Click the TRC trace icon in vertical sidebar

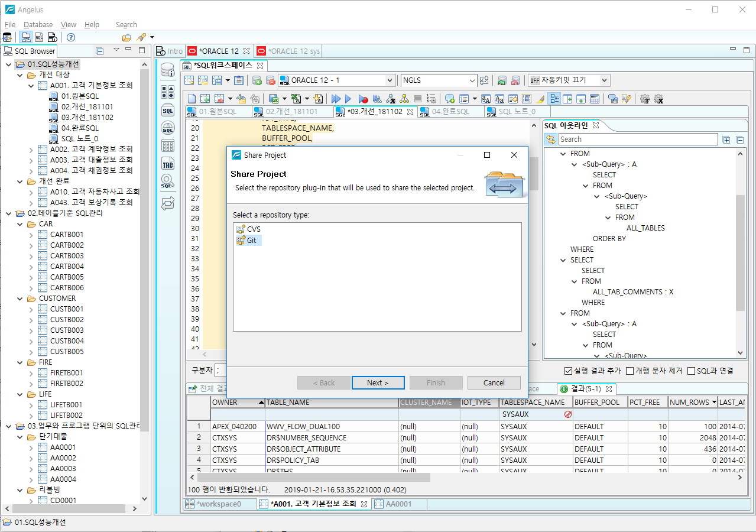(168, 164)
